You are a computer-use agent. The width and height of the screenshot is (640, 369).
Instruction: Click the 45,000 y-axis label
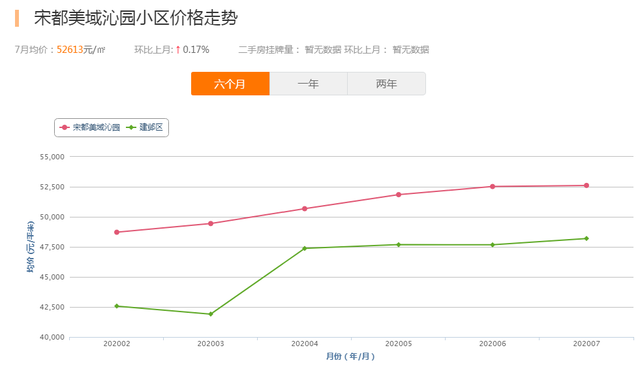click(x=52, y=277)
